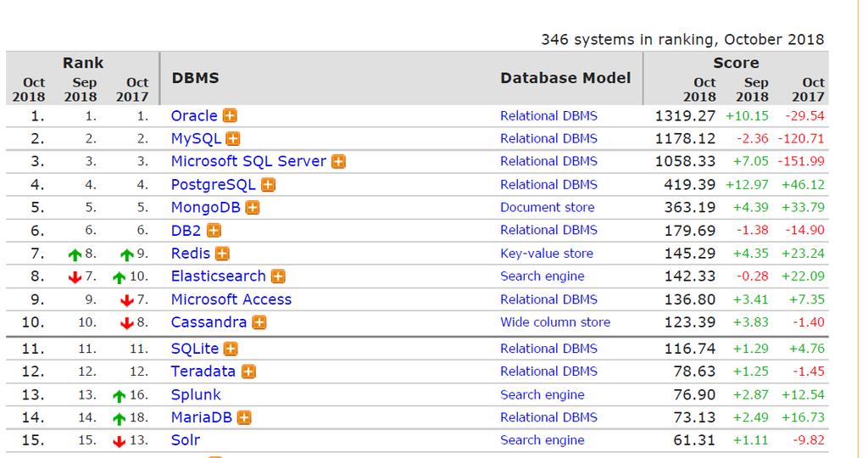Open the Cassandra link
The image size is (868, 458).
[209, 321]
